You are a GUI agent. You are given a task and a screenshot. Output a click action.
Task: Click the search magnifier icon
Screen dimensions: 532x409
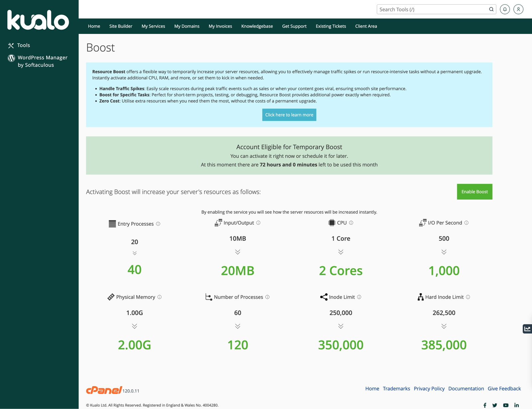[x=491, y=9]
